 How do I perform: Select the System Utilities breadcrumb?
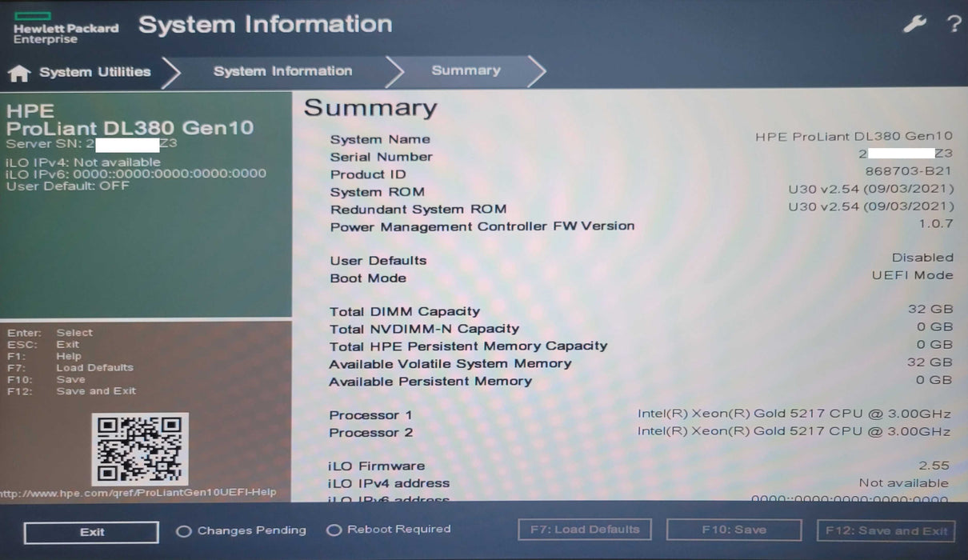click(94, 72)
